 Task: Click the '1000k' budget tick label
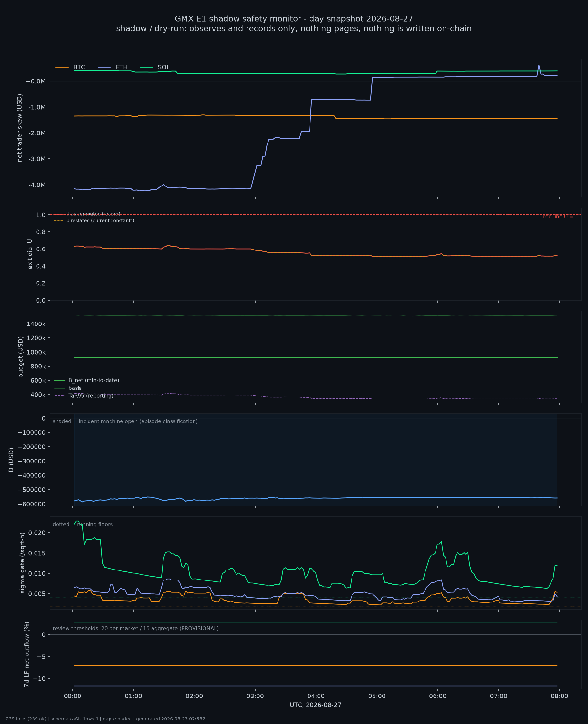[x=36, y=352]
